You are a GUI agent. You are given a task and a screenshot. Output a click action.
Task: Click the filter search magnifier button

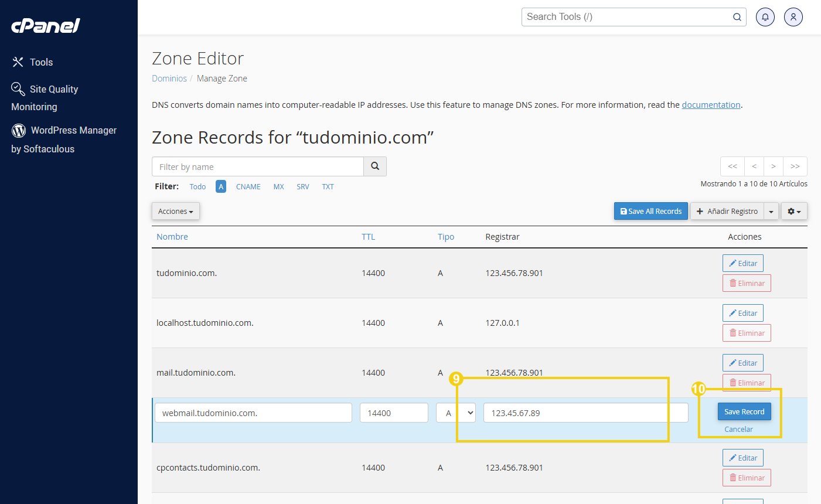pos(375,166)
